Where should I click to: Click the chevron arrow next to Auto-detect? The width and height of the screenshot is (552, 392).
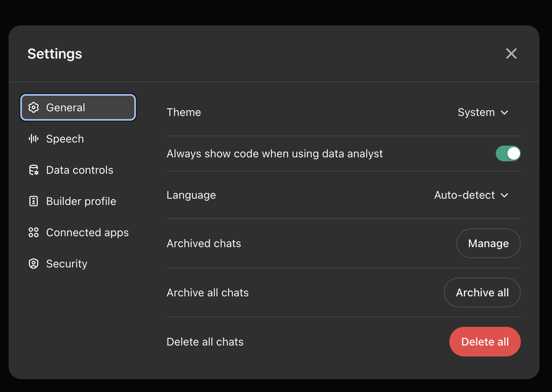[504, 195]
